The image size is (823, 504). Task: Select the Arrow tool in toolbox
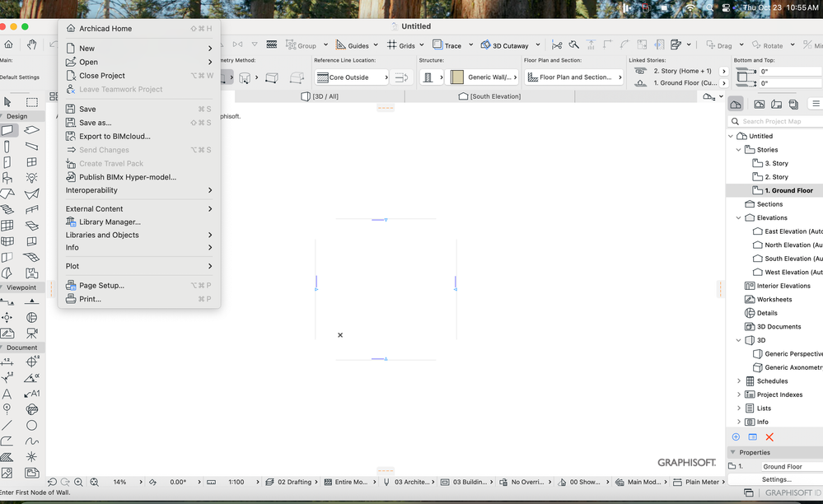tap(7, 102)
